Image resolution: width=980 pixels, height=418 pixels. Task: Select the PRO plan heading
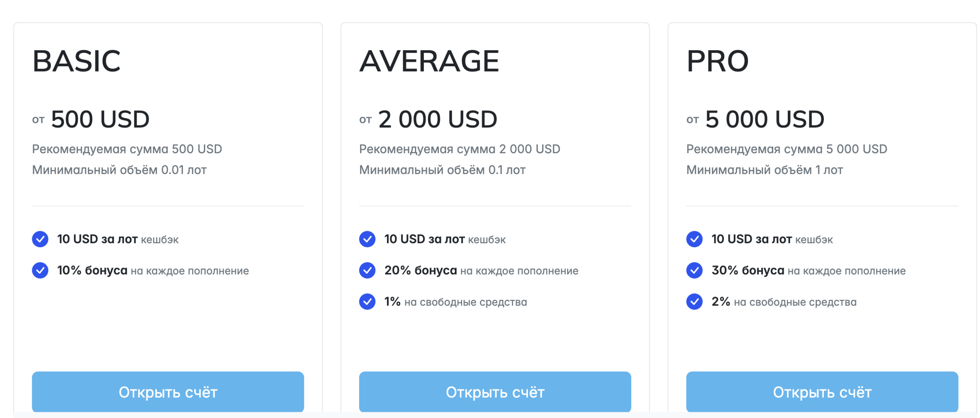pyautogui.click(x=718, y=61)
